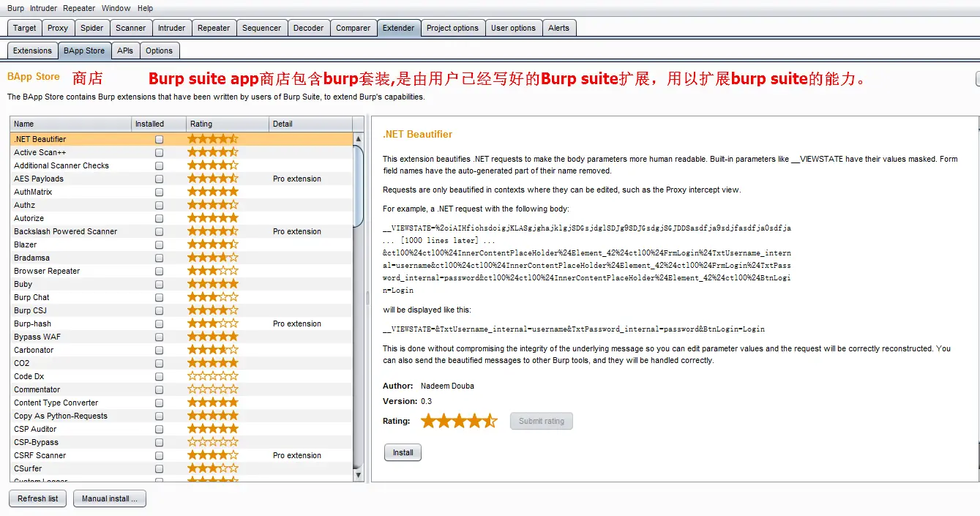
Task: Open the Repeater menu
Action: (x=79, y=8)
